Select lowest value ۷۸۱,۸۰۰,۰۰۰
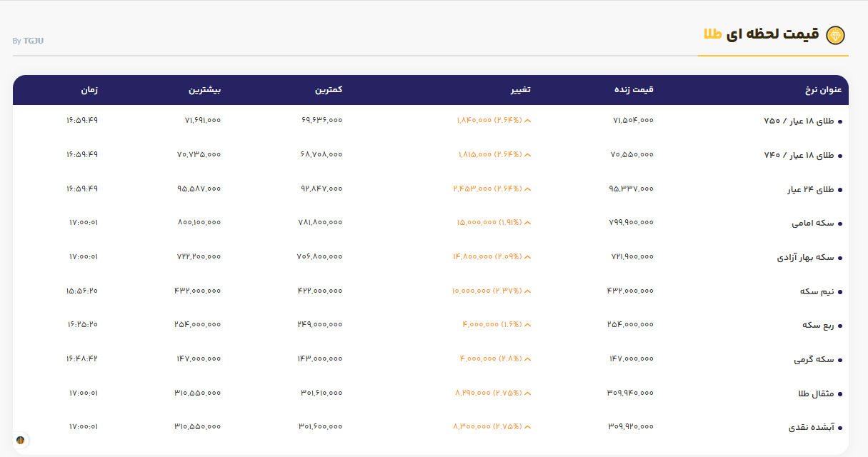 tap(320, 223)
